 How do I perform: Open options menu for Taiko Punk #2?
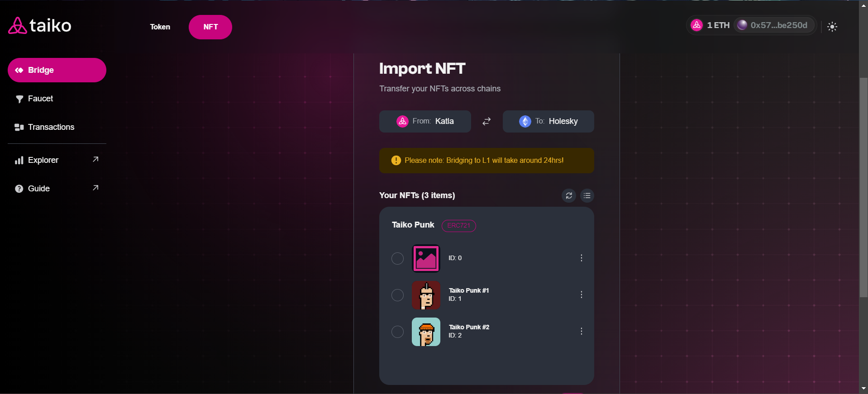tap(581, 332)
